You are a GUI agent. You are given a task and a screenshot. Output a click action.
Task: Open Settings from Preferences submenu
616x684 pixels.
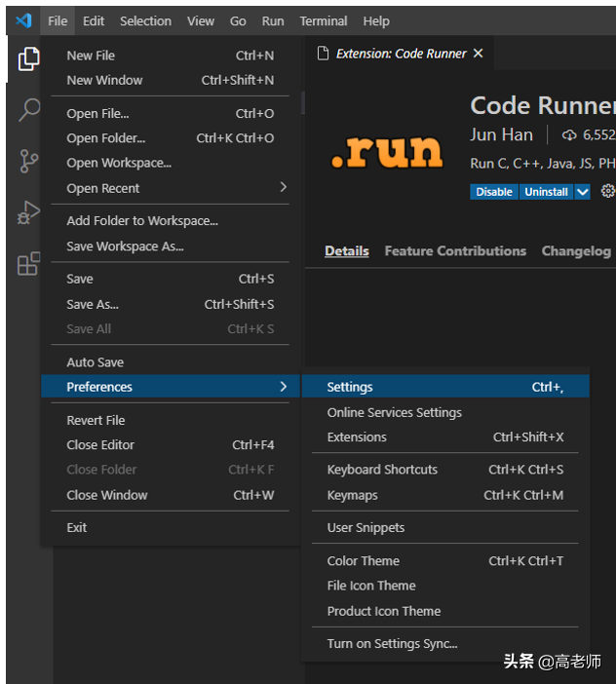(x=445, y=387)
